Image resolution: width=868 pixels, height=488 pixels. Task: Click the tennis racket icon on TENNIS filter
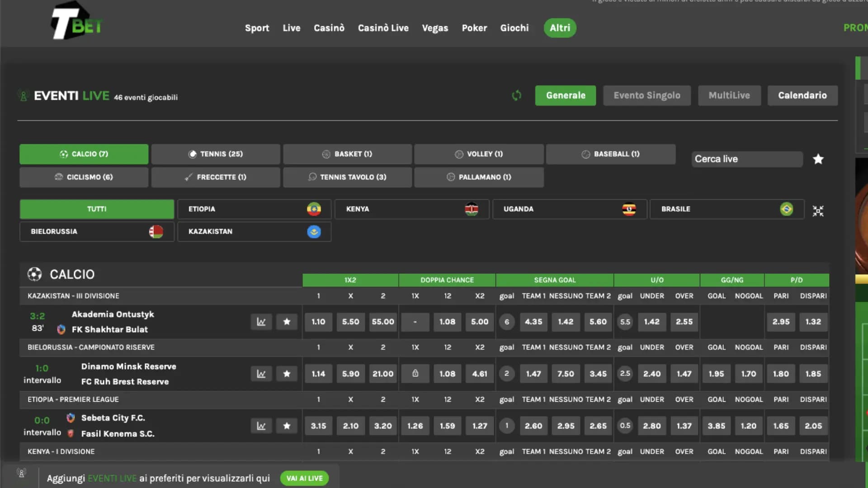point(192,154)
